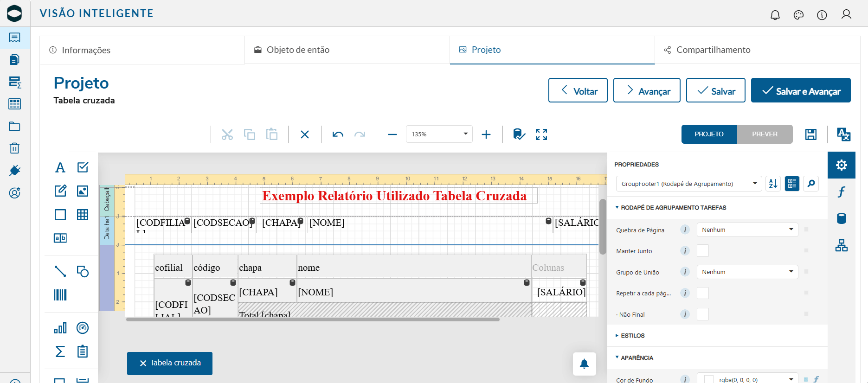Open the theme palette icon

pyautogui.click(x=798, y=15)
